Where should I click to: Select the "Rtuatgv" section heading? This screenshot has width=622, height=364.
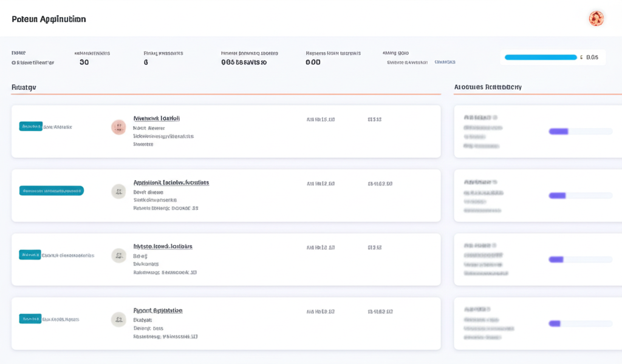tap(24, 87)
